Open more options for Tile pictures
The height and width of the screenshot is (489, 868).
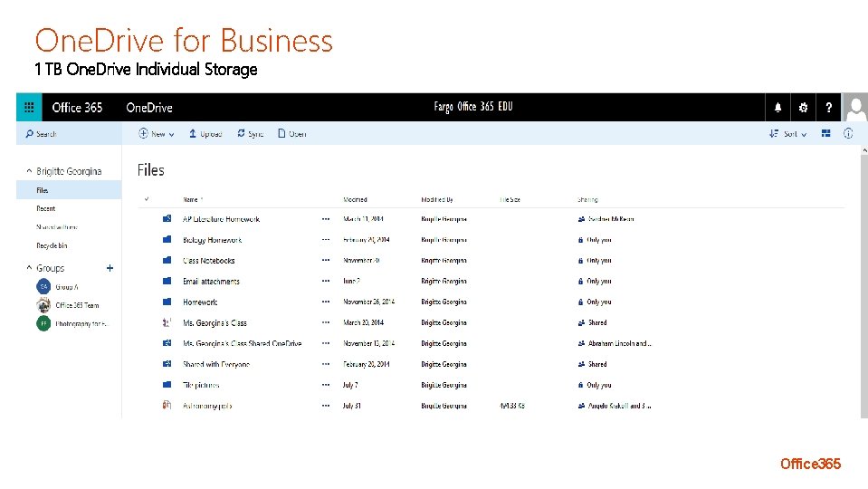pos(326,385)
